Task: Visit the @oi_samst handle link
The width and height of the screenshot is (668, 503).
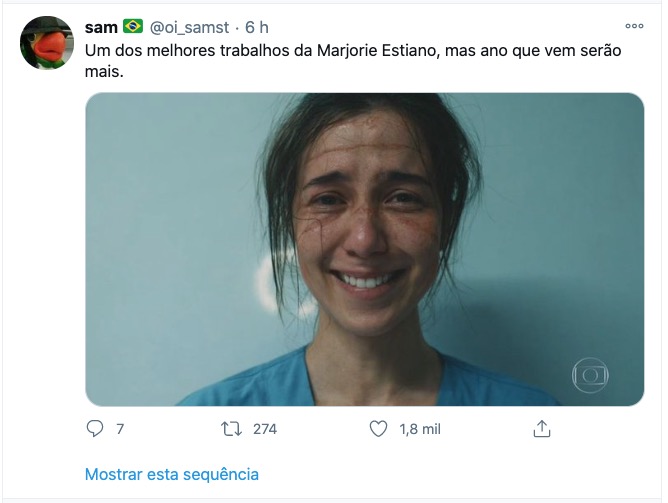Action: click(189, 27)
